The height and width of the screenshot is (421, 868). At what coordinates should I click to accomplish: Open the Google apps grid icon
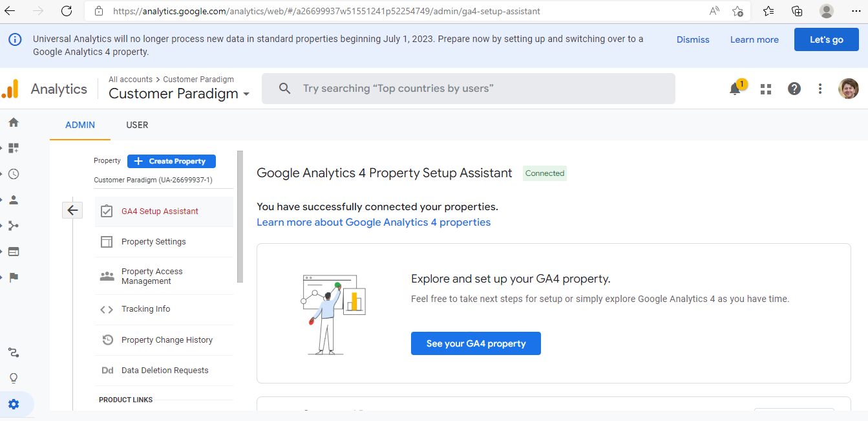pyautogui.click(x=766, y=89)
